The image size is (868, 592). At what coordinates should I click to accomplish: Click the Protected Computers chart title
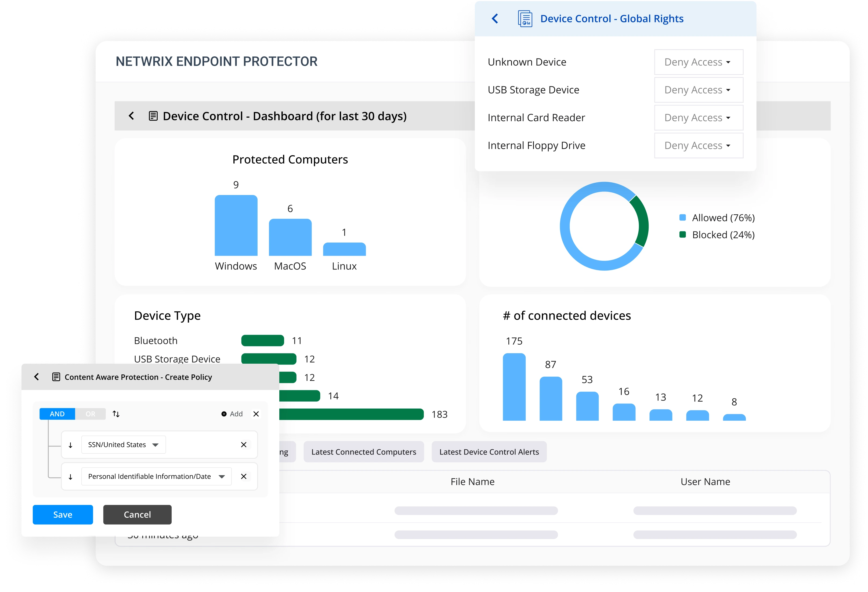(290, 160)
